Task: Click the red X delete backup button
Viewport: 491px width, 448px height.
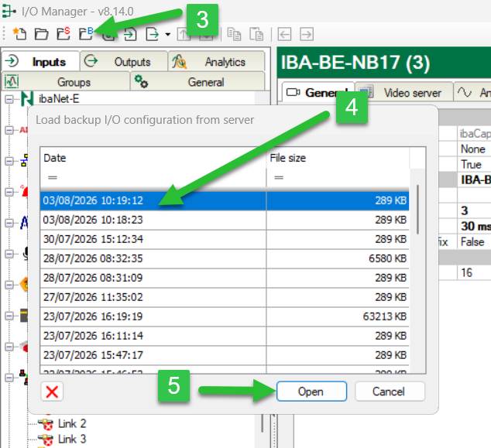Action: [x=52, y=392]
